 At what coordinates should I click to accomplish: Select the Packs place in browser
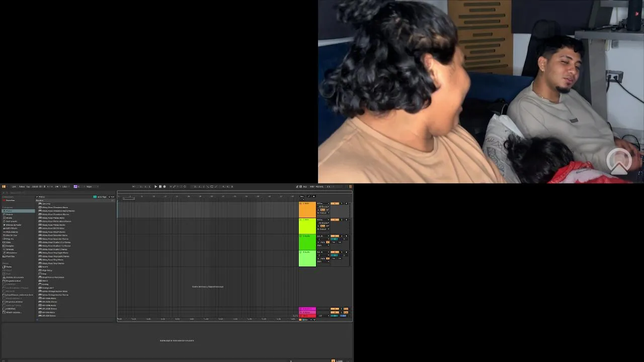[x=19, y=267]
